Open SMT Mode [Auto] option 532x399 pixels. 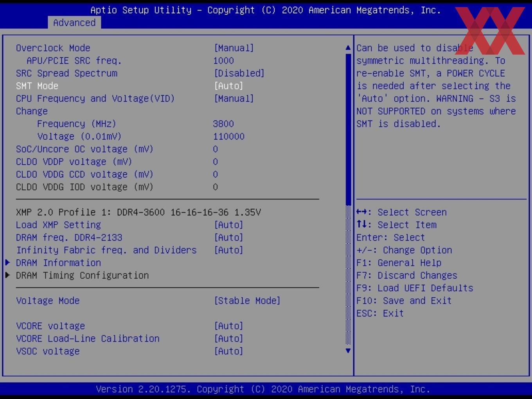click(x=228, y=86)
